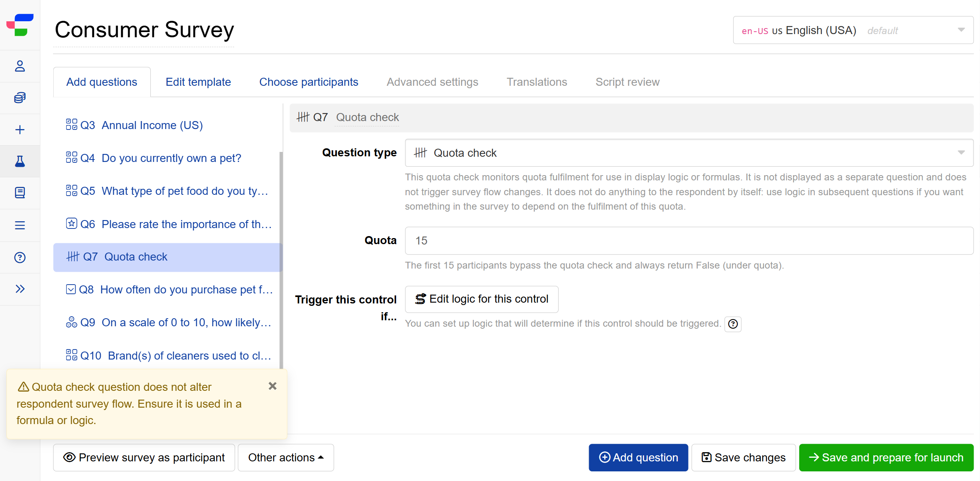
Task: Click the list menu icon in sidebar
Action: tap(20, 225)
